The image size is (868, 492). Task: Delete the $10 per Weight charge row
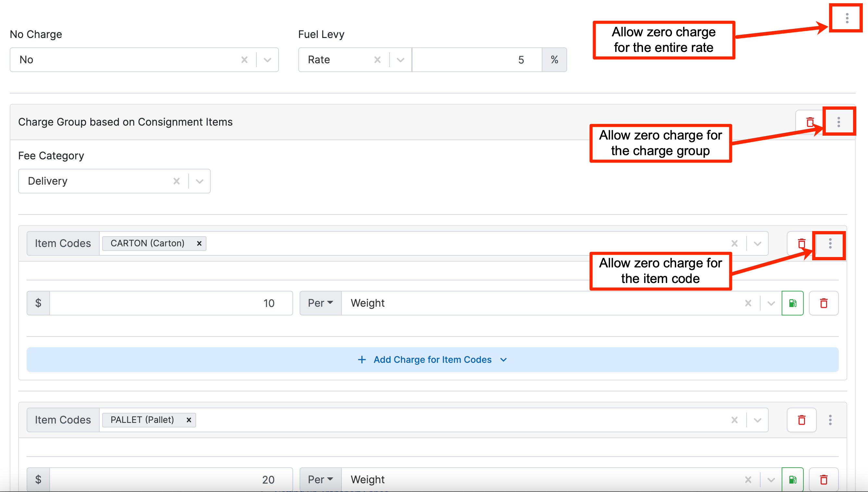point(824,303)
